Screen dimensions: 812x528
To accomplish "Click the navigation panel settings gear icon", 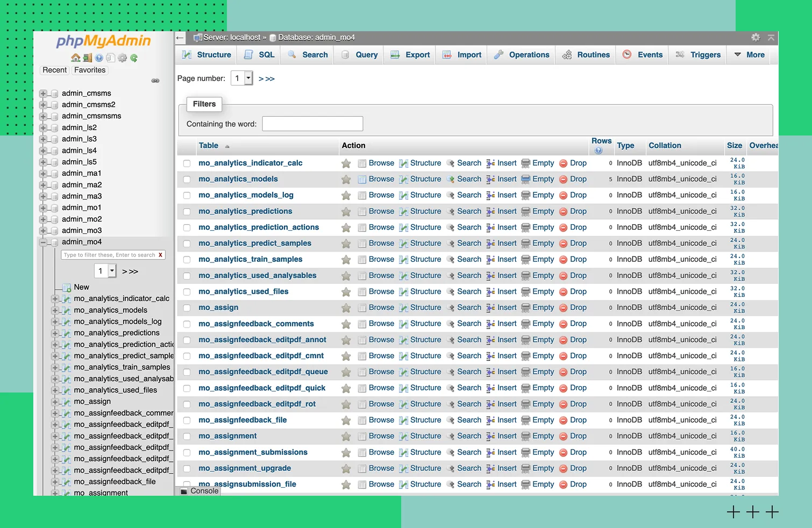I will point(122,58).
